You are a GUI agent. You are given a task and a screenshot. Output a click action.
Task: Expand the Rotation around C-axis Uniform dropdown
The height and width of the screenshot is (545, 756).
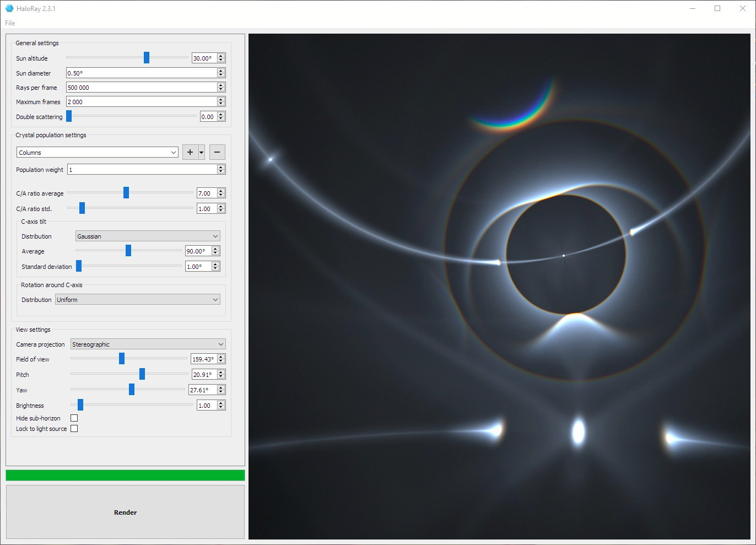coord(137,300)
